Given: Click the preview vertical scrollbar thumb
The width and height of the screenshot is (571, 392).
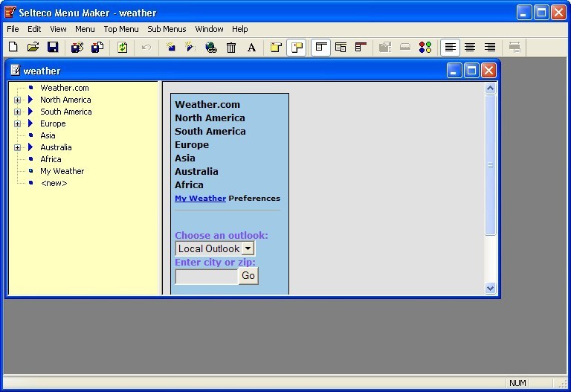Looking at the screenshot, I should coord(490,165).
